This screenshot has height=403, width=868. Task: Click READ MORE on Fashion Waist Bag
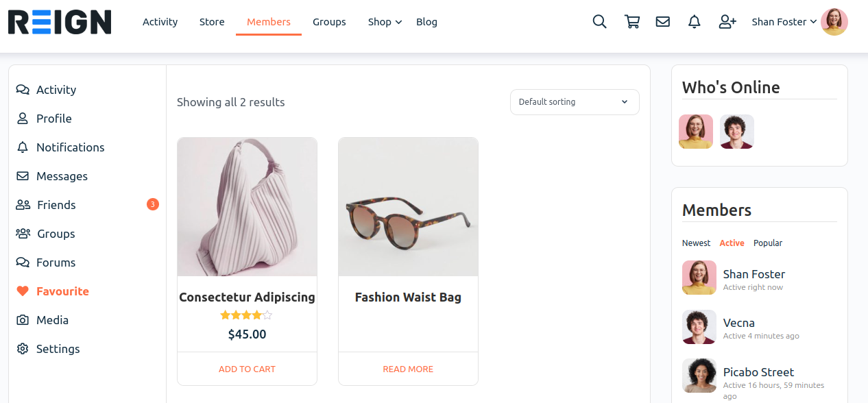[408, 369]
